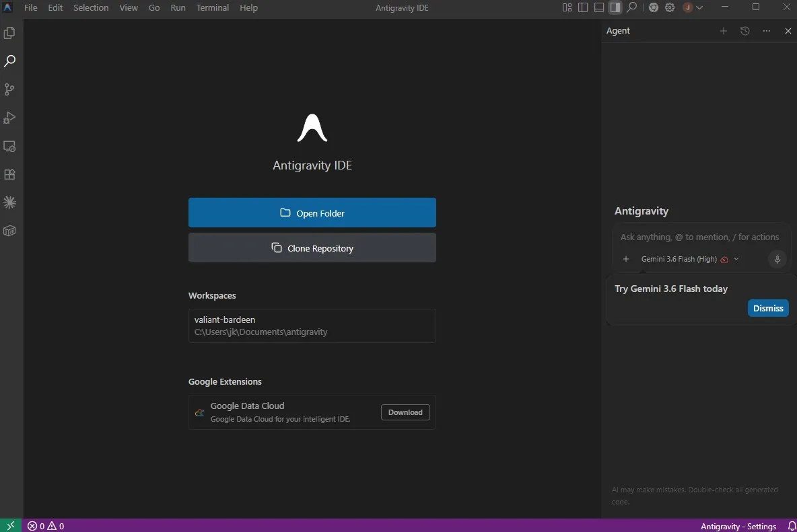
Task: Open the Run menu
Action: [178, 7]
